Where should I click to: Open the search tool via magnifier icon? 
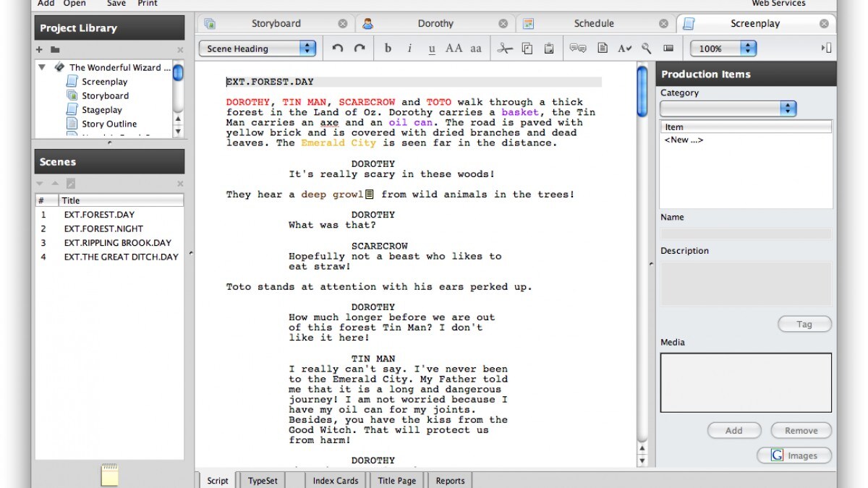click(x=645, y=48)
